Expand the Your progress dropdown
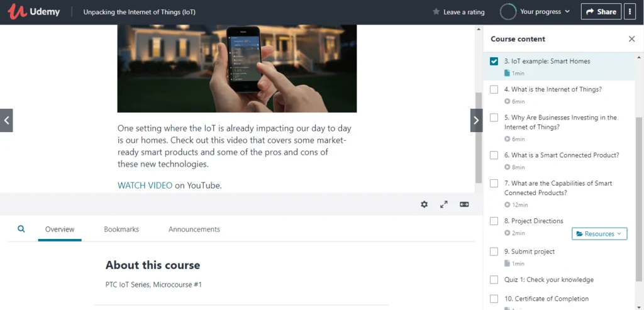The image size is (644, 310). click(x=545, y=11)
